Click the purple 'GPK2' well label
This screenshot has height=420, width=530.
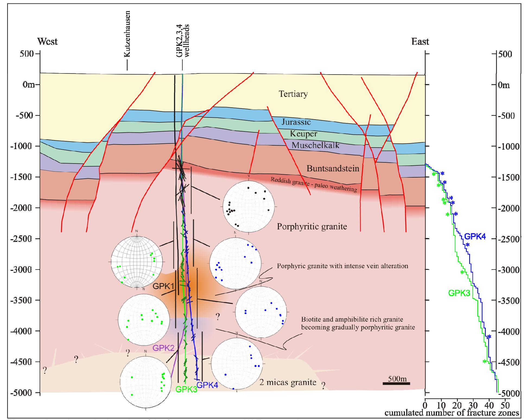(163, 348)
